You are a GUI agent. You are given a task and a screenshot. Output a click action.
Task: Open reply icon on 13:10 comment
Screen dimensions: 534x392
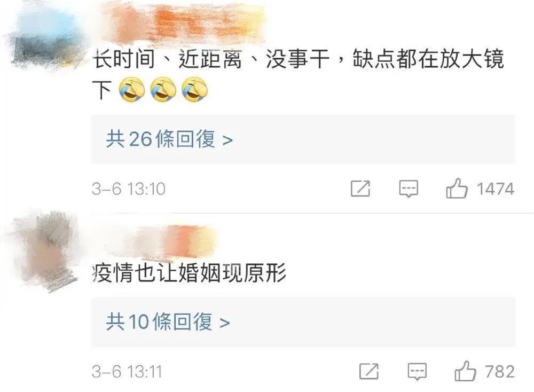(x=409, y=189)
